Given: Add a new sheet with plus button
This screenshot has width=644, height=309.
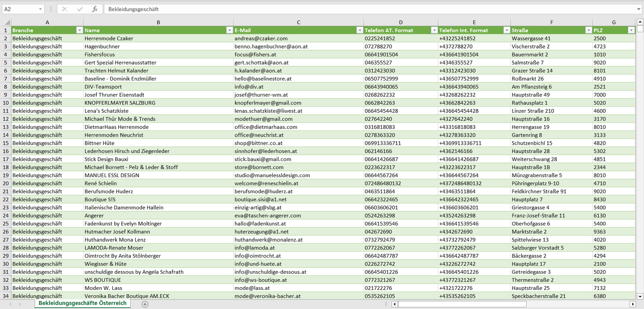Looking at the screenshot, I should tap(145, 304).
